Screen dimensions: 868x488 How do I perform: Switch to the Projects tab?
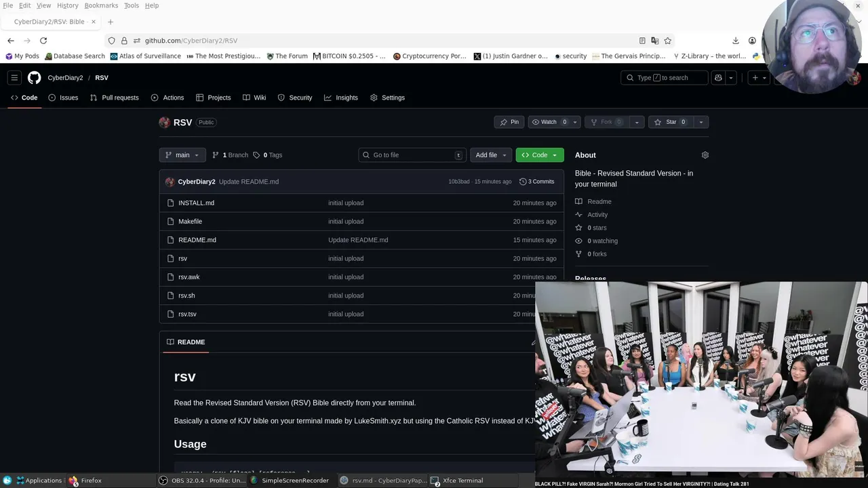click(x=213, y=98)
